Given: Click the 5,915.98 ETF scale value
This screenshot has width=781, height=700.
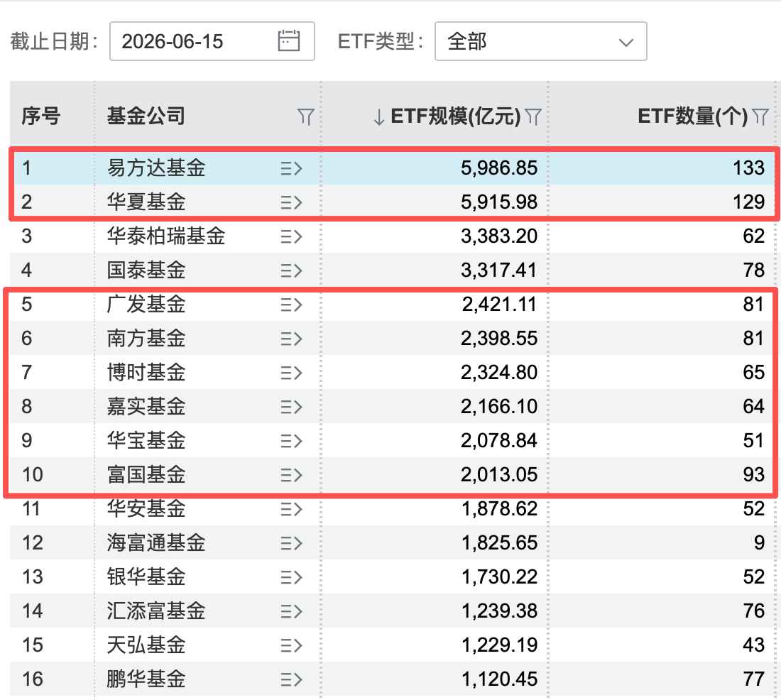Looking at the screenshot, I should click(499, 202).
